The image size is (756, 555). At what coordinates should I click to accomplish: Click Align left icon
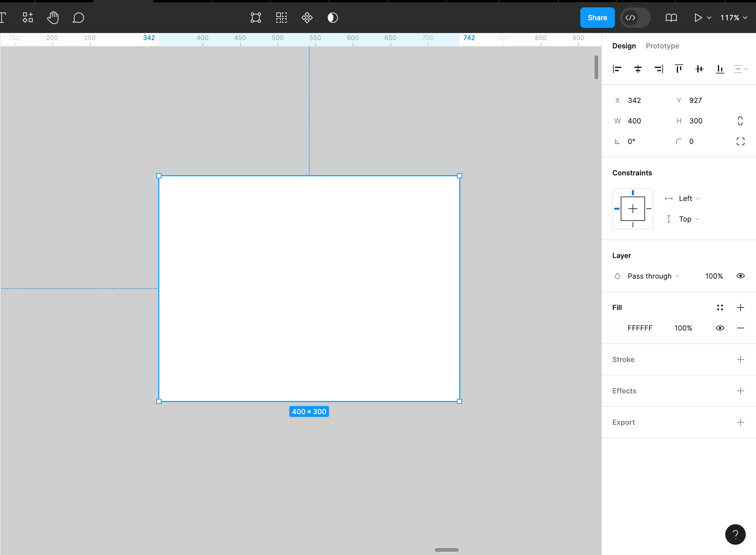tap(617, 69)
